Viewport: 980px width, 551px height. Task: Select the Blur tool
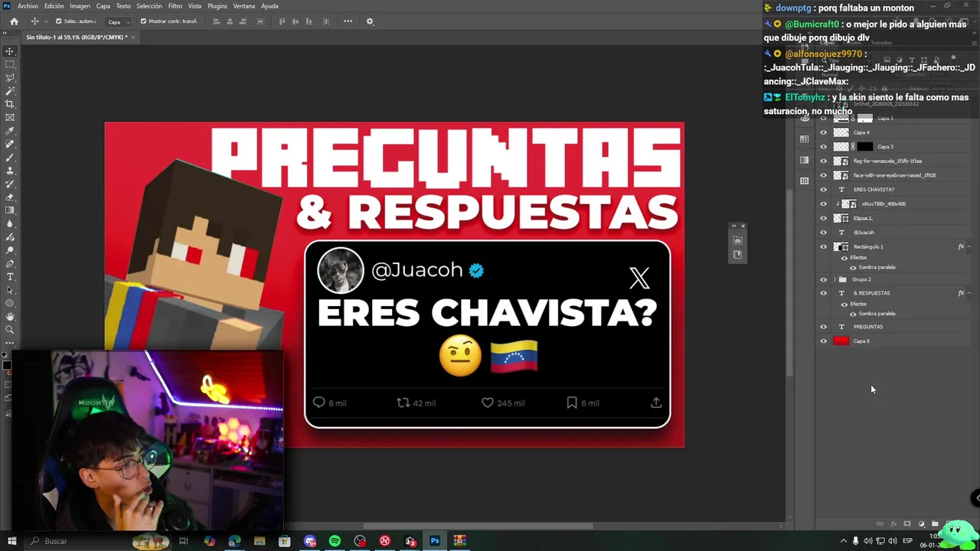point(10,223)
